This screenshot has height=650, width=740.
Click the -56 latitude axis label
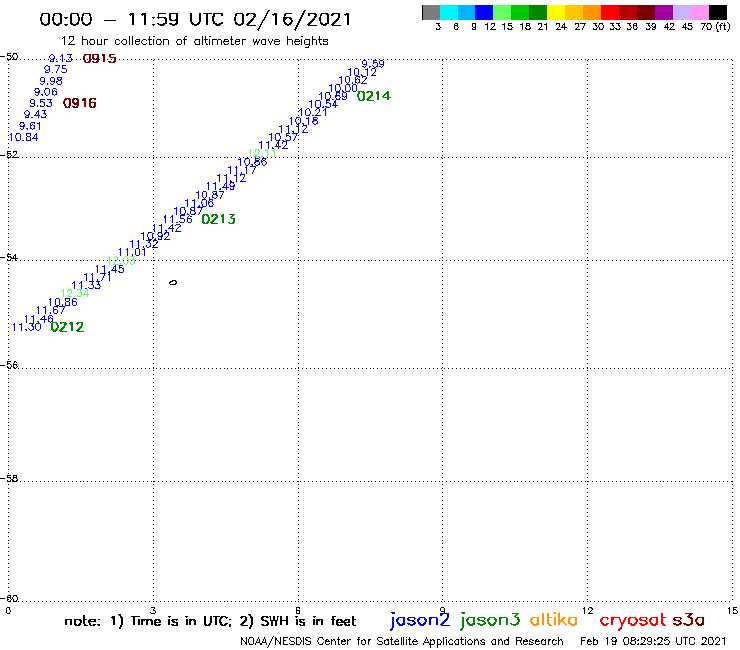click(x=9, y=365)
